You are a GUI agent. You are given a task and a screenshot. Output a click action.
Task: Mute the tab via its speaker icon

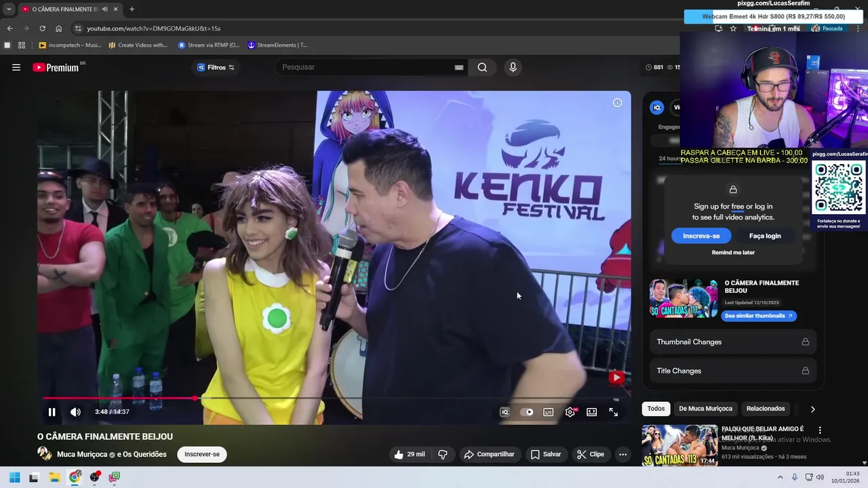tap(104, 9)
